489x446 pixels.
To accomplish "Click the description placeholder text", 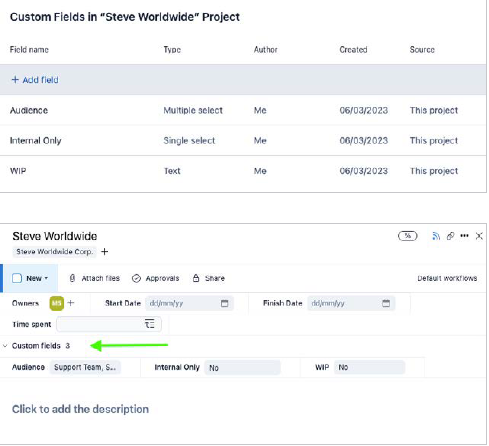I will 80,409.
